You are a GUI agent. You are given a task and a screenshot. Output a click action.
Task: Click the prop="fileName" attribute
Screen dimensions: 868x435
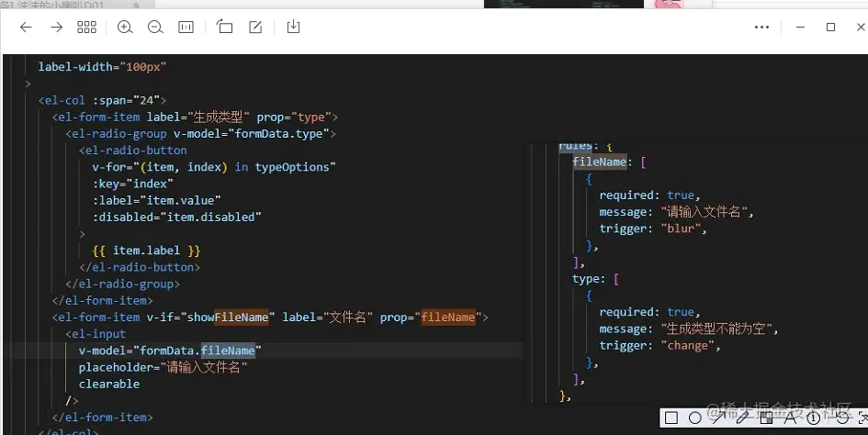(x=431, y=318)
